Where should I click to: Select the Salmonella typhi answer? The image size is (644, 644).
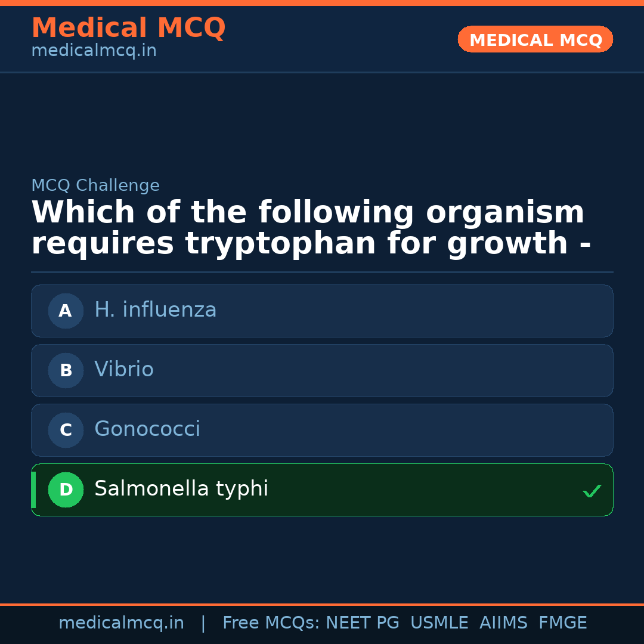(x=181, y=489)
